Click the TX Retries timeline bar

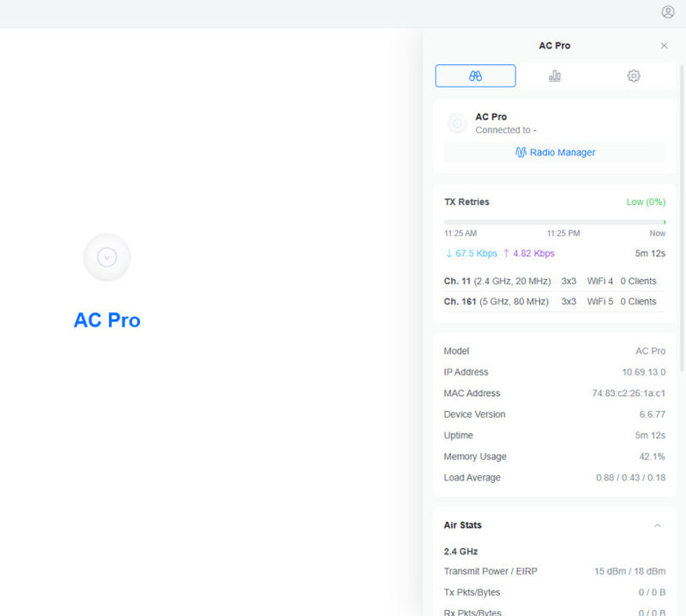point(554,223)
